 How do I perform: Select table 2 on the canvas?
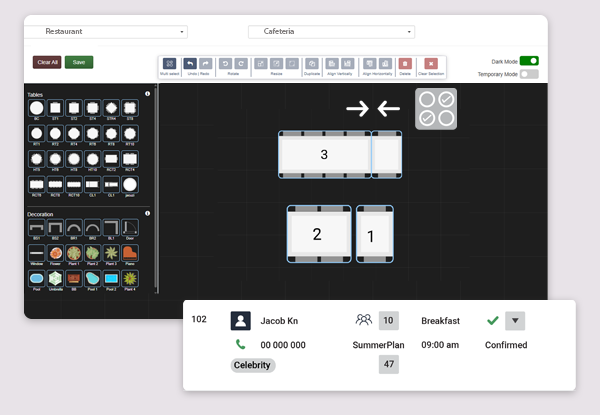click(x=317, y=235)
